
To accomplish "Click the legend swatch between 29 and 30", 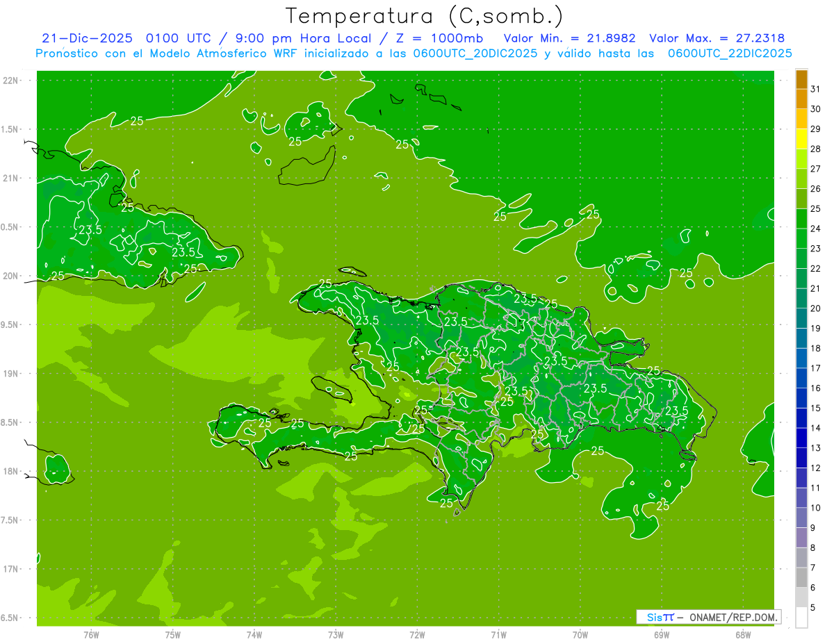I will (x=801, y=119).
